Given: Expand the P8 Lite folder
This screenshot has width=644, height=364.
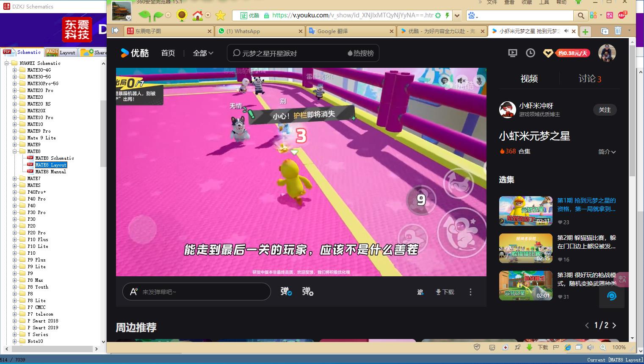Looking at the screenshot, I should coord(15,300).
